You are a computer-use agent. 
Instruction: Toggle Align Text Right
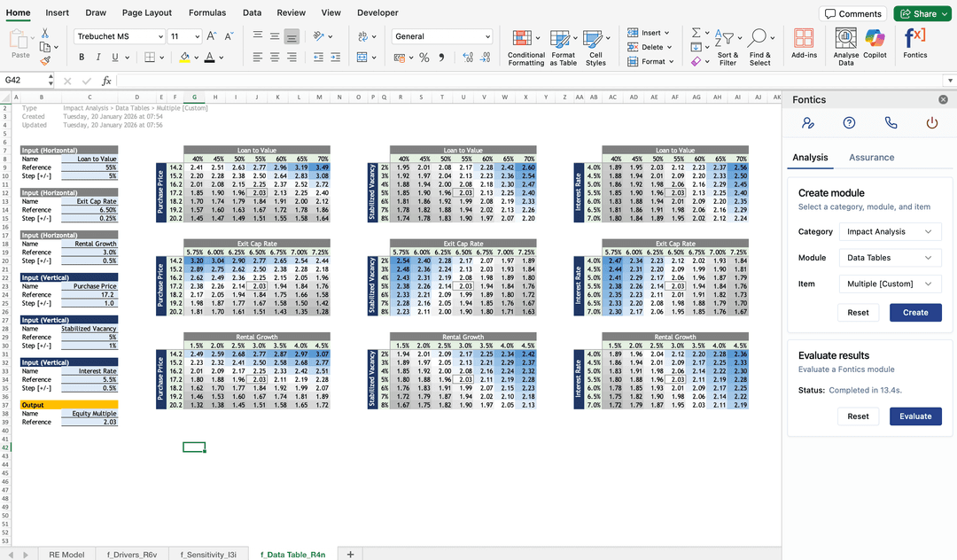(x=292, y=58)
